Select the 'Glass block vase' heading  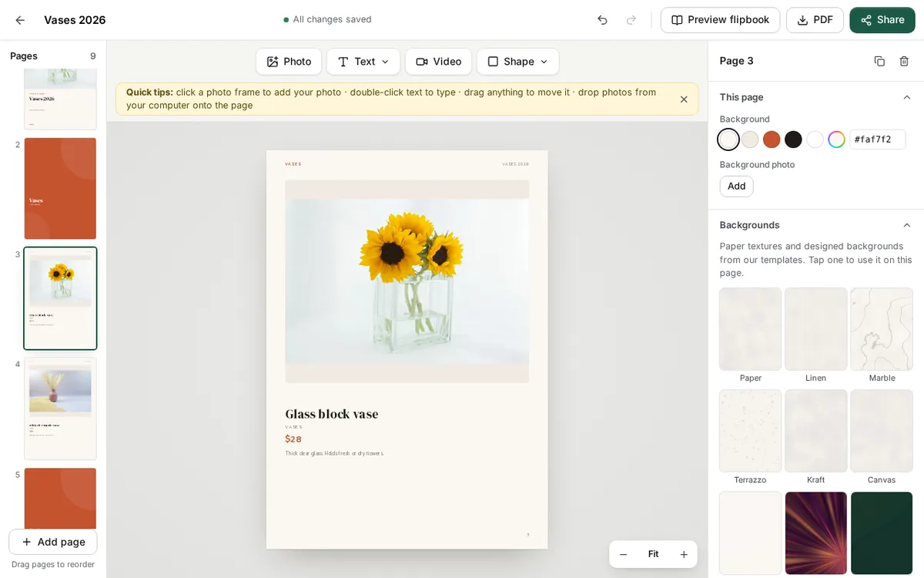point(332,414)
